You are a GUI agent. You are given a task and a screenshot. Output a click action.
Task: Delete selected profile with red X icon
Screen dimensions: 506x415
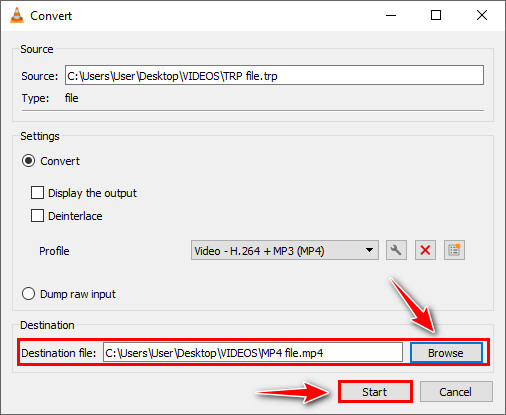tap(425, 250)
